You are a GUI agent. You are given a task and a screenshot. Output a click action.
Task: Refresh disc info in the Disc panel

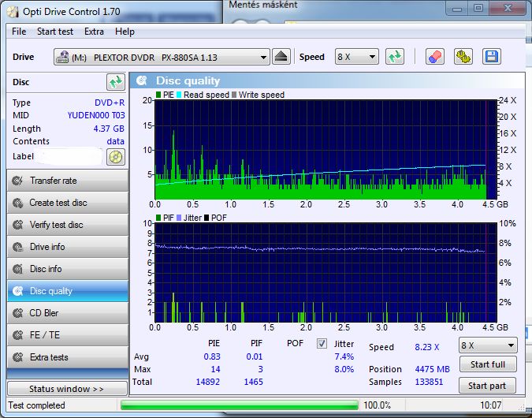click(x=116, y=82)
